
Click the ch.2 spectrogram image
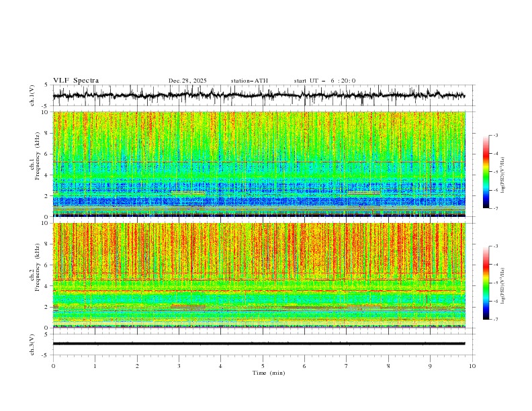(x=259, y=275)
